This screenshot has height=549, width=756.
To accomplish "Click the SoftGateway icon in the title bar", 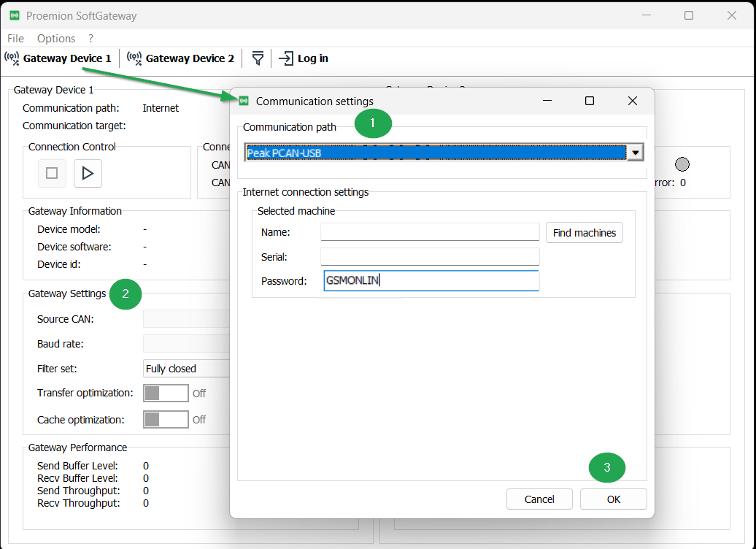I will pyautogui.click(x=15, y=15).
